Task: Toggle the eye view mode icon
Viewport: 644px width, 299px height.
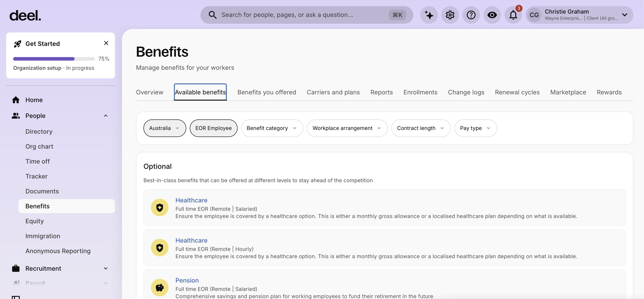Action: tap(492, 15)
